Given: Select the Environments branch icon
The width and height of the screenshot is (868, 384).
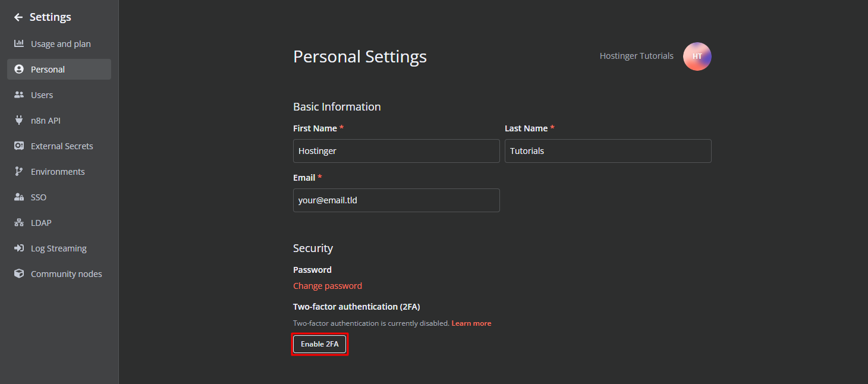Looking at the screenshot, I should point(19,171).
